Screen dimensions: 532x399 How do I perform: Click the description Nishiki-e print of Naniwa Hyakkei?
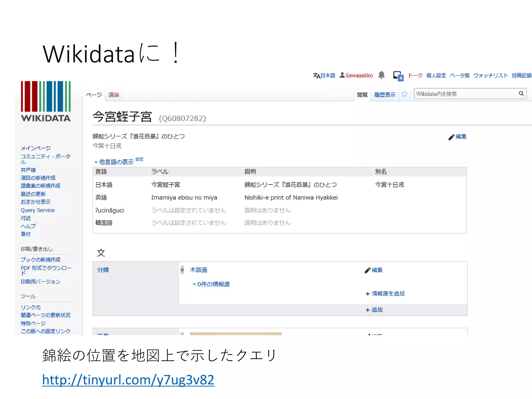[291, 197]
